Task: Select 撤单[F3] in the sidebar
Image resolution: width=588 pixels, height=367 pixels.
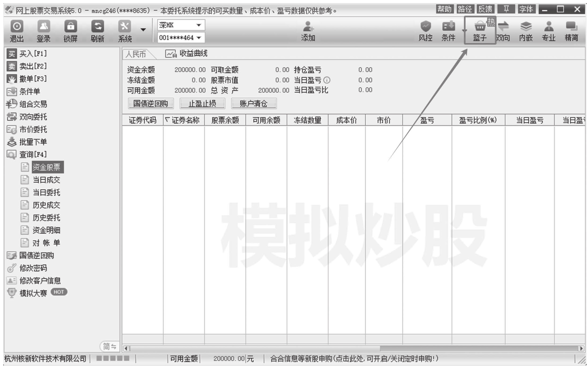Action: pos(27,79)
